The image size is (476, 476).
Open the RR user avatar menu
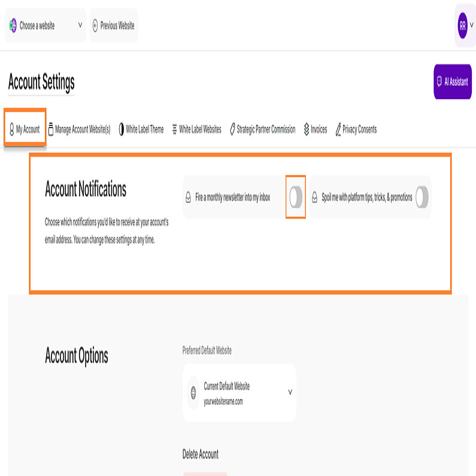[x=465, y=26]
